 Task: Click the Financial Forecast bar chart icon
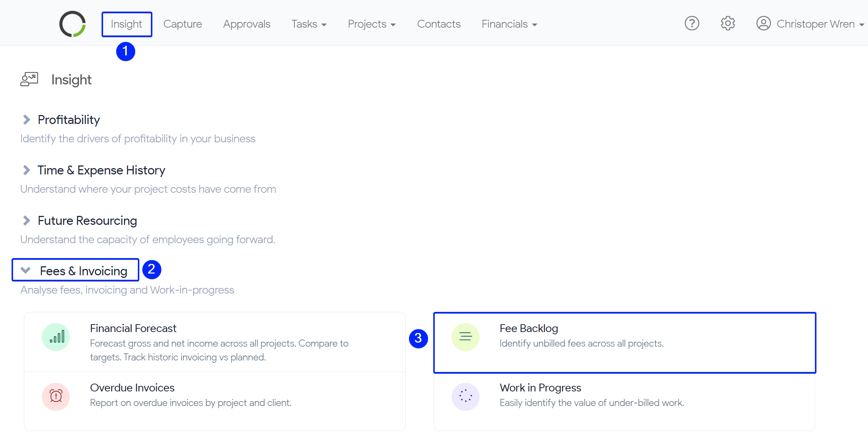[56, 337]
